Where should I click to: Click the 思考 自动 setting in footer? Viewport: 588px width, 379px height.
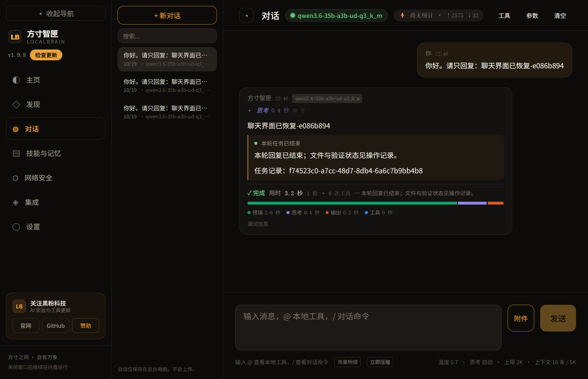481,362
